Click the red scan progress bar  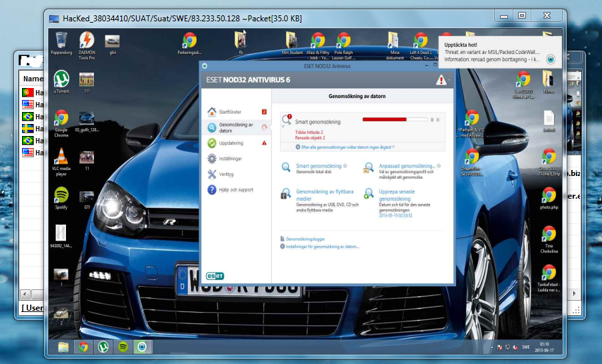pos(395,119)
